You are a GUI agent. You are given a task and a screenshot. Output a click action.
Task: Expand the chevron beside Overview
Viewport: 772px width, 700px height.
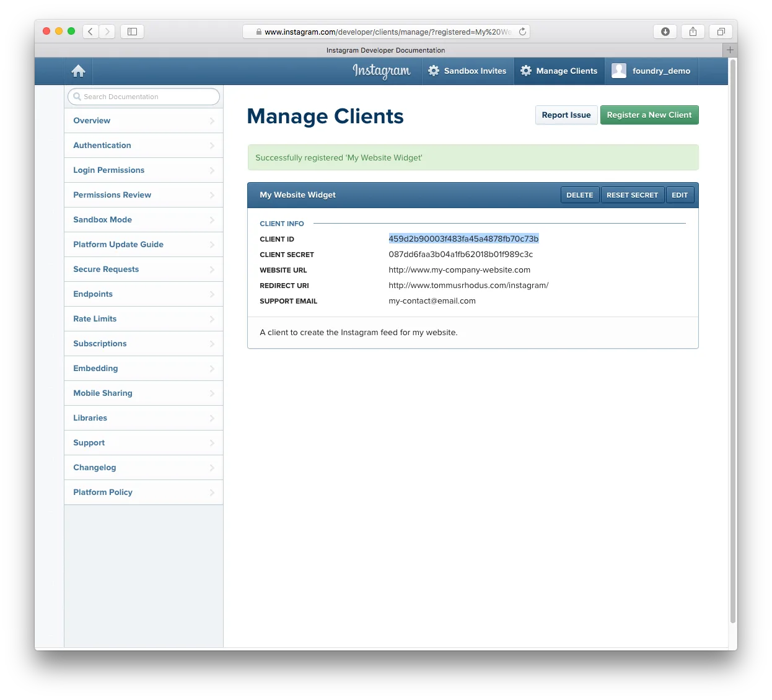(212, 121)
